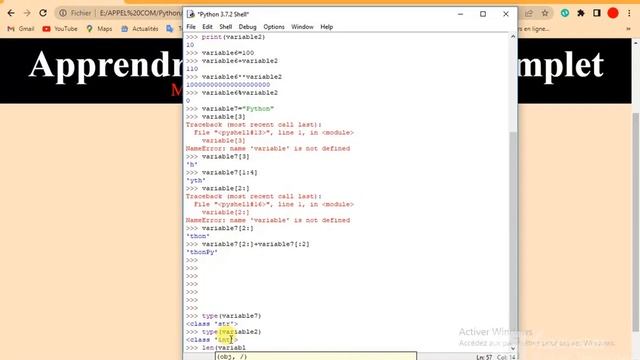Click the 'Col: 14' status bar entry
The image size is (640, 360).
click(x=506, y=357)
